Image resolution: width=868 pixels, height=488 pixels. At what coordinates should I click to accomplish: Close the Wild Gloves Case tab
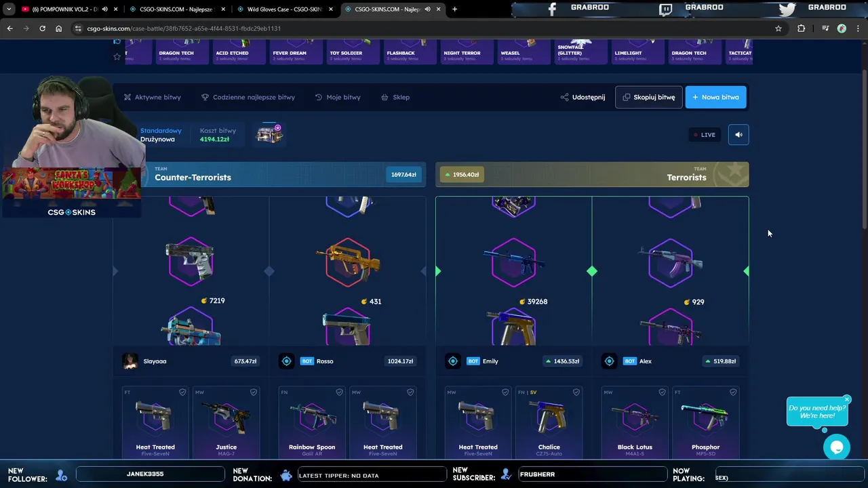(331, 9)
